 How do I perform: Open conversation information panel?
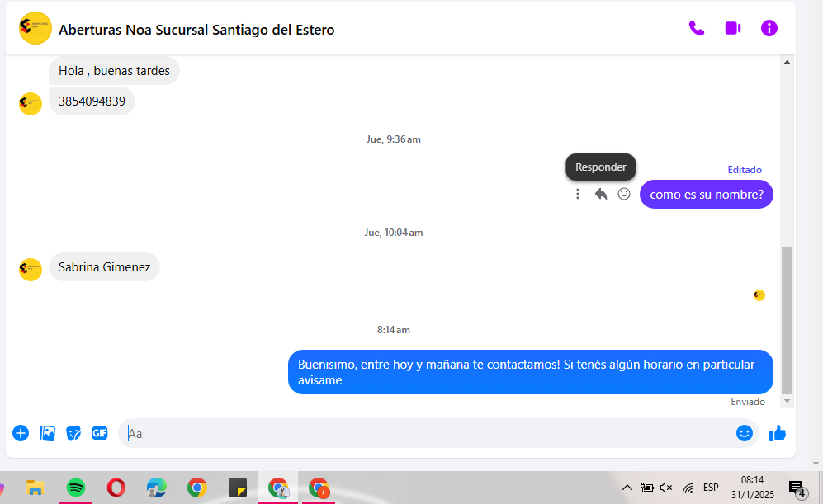pos(769,28)
